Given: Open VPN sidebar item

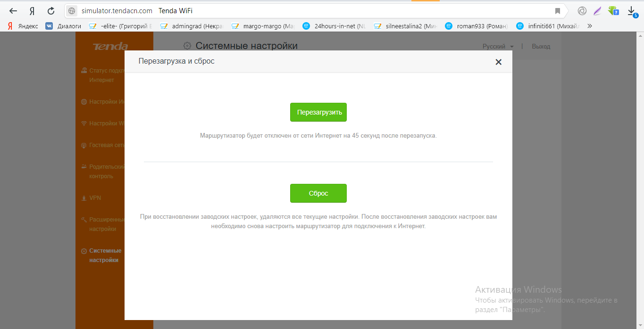Looking at the screenshot, I should [x=91, y=198].
